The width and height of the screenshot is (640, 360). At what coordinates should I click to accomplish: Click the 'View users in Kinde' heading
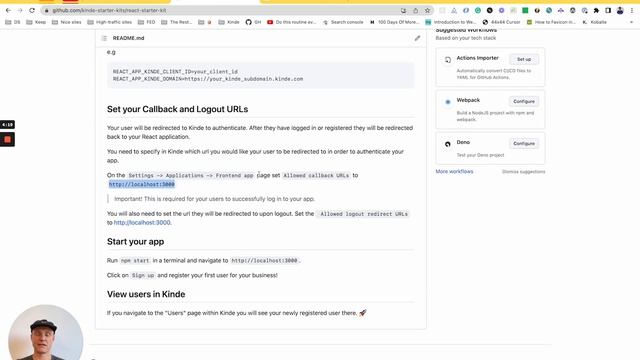(x=146, y=294)
